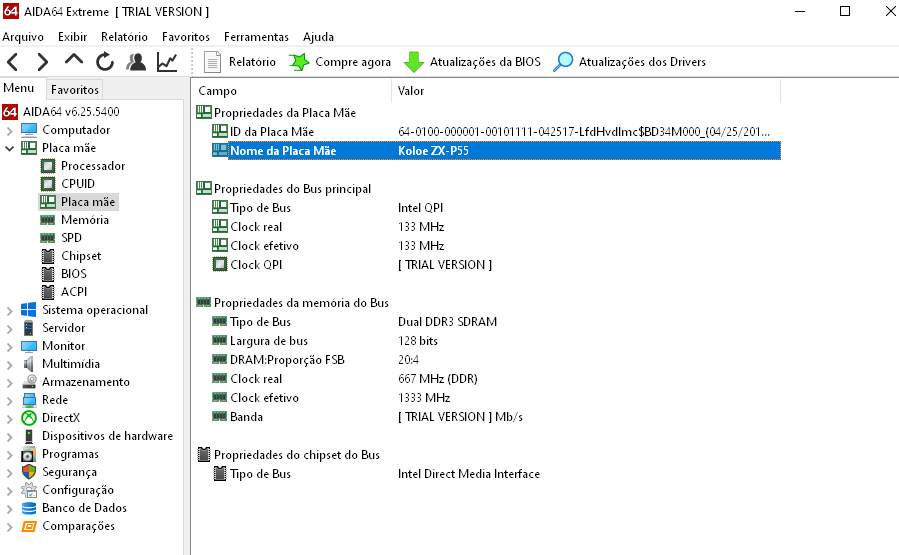Select the Clock QPI row
899x555 pixels.
coord(496,265)
